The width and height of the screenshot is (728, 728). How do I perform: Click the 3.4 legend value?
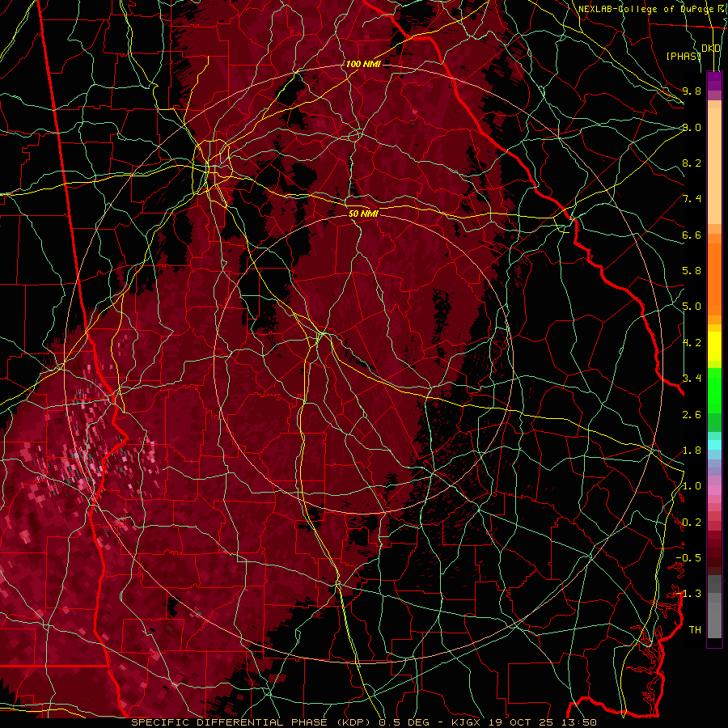tap(692, 379)
